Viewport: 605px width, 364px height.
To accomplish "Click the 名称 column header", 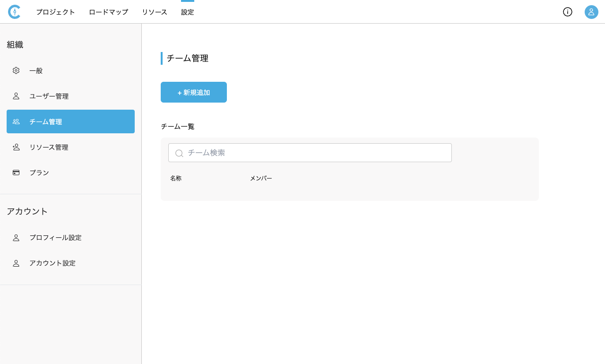I will tap(176, 179).
